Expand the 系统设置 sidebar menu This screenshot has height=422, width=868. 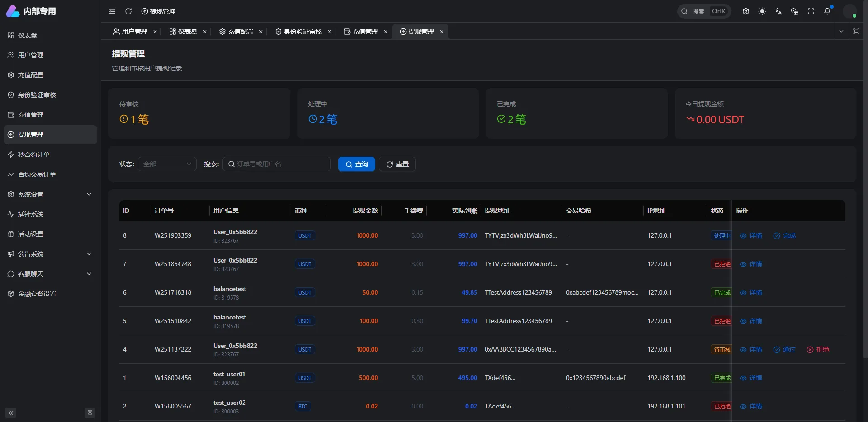pos(50,194)
